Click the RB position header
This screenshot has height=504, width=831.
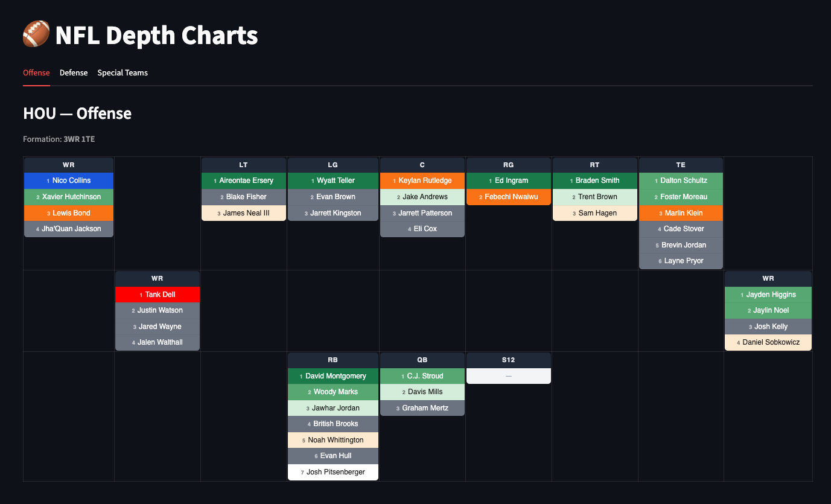(x=333, y=360)
